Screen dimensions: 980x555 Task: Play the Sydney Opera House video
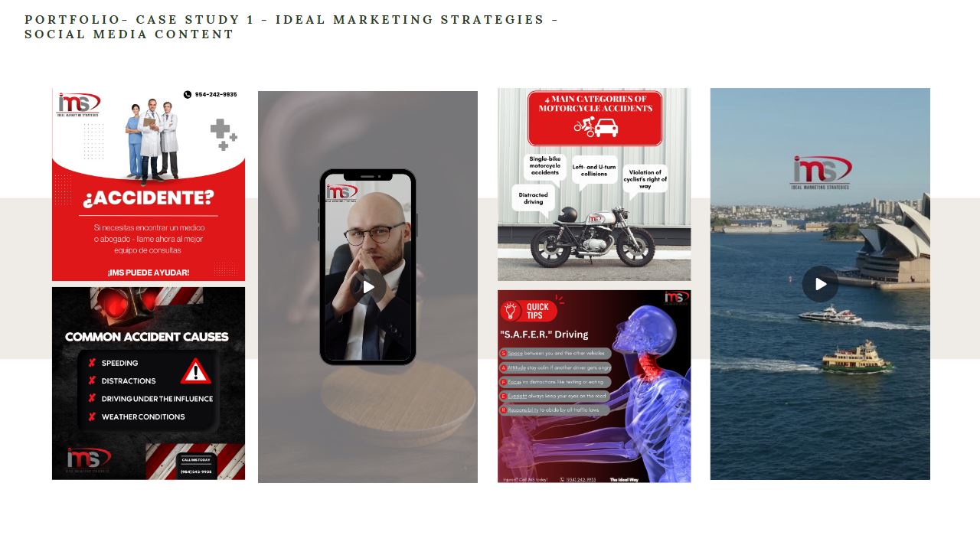(820, 284)
